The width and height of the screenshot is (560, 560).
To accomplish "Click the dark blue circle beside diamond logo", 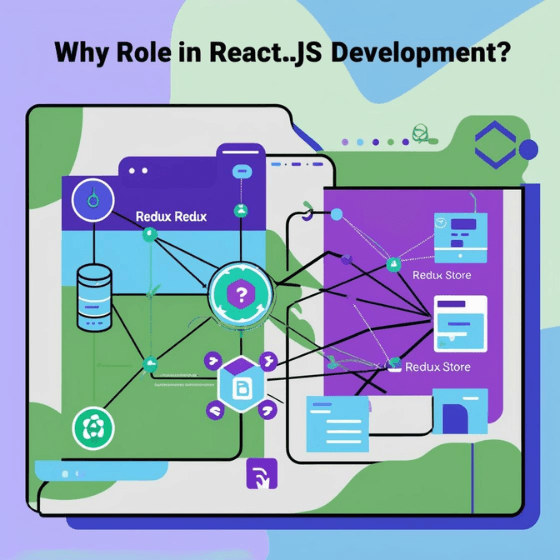I will [x=529, y=149].
